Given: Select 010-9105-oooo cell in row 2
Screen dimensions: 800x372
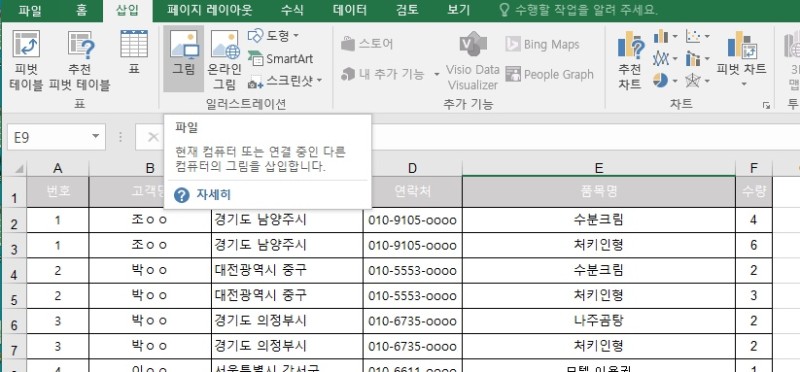Looking at the screenshot, I should pyautogui.click(x=412, y=220).
